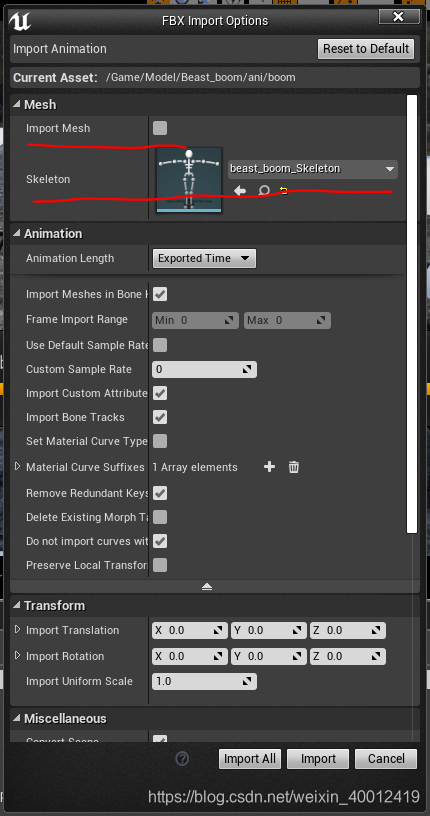Click the Cancel button
The width and height of the screenshot is (430, 816).
[x=386, y=759]
